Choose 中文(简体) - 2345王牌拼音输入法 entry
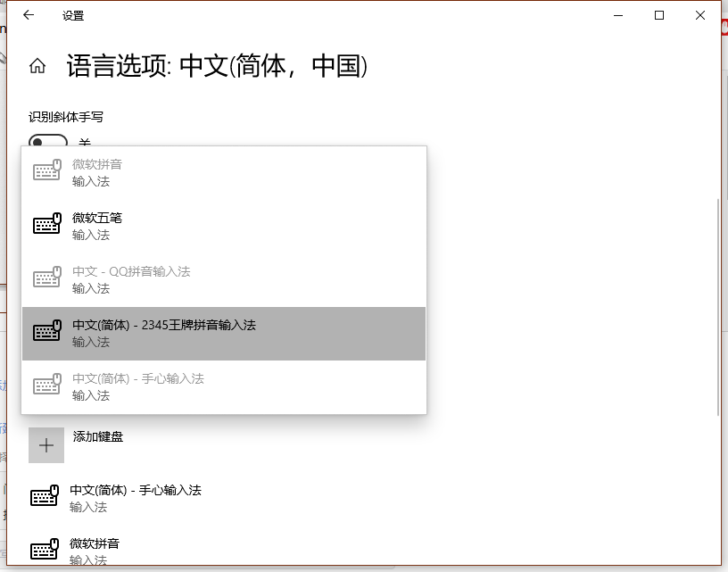The image size is (728, 572). point(224,334)
